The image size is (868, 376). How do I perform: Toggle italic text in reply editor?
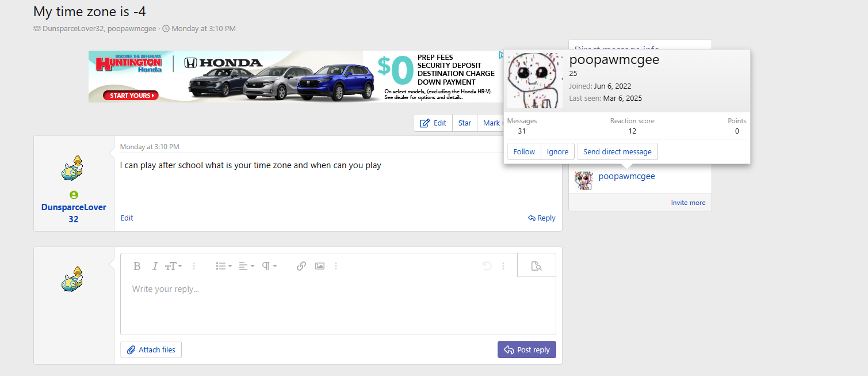coord(155,266)
